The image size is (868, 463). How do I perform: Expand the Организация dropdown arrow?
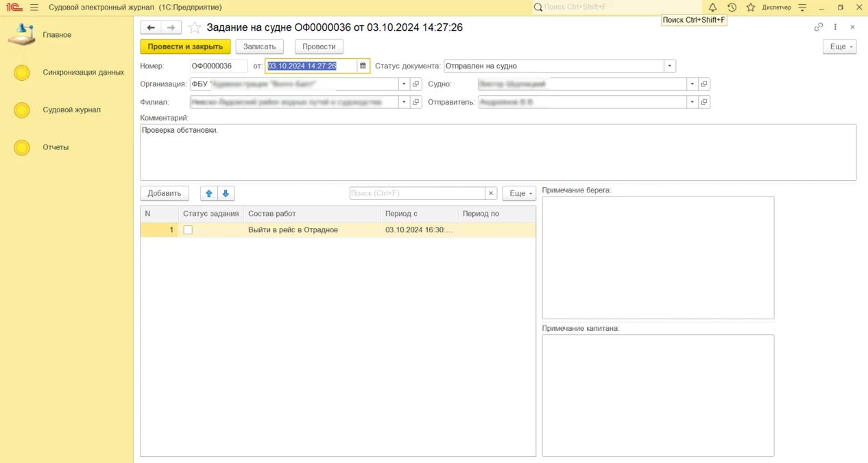(x=404, y=84)
